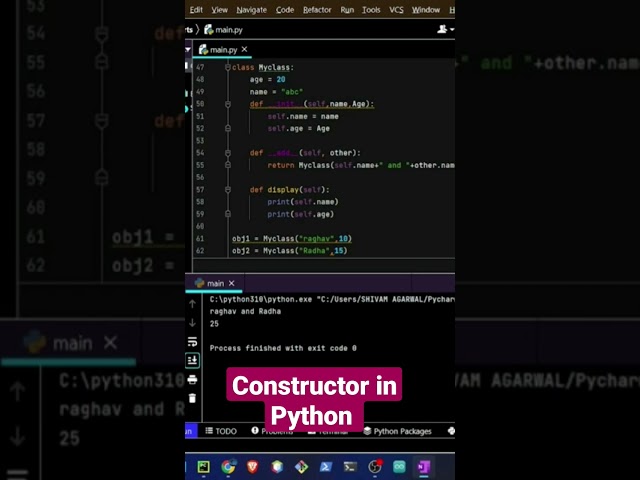The width and height of the screenshot is (640, 480).
Task: Open the Edit menu
Action: 196,10
